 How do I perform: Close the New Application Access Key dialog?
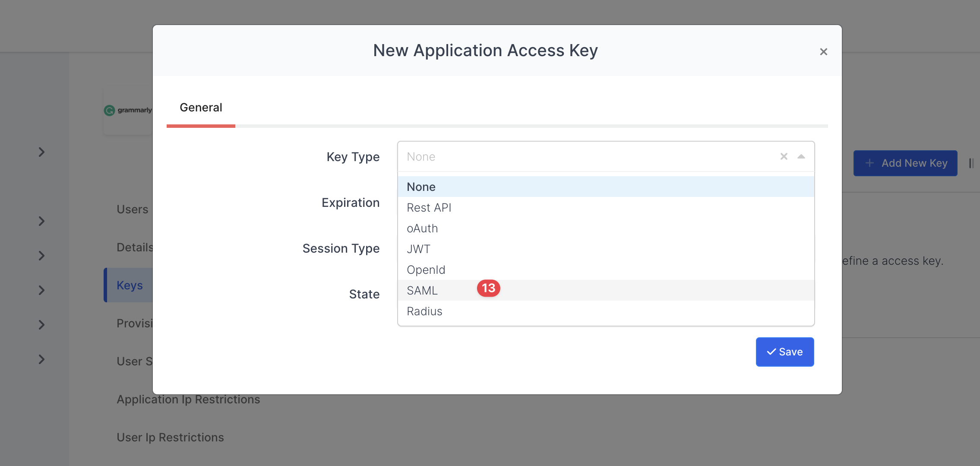[x=823, y=52]
